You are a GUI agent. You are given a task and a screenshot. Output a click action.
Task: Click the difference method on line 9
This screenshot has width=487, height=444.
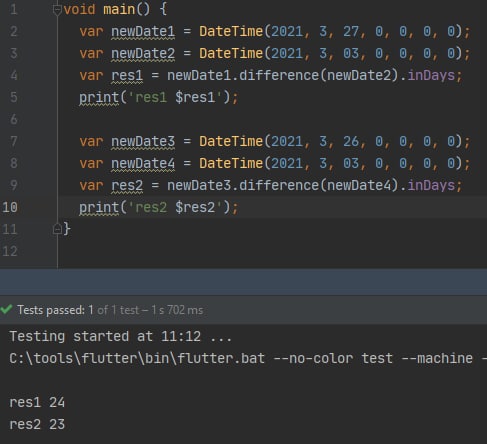[279, 185]
